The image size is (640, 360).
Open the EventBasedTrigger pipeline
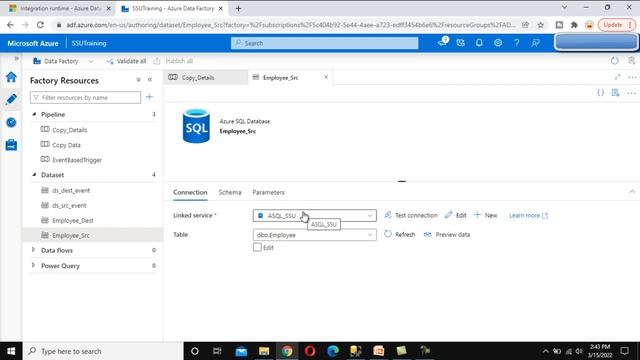point(77,160)
